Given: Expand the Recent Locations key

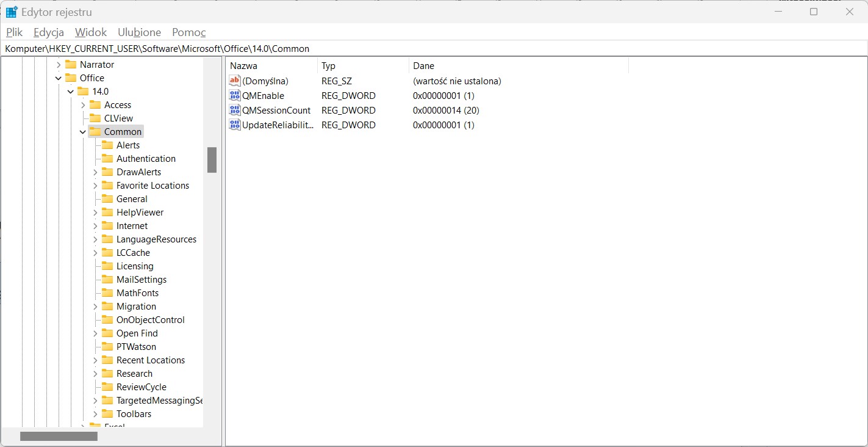Looking at the screenshot, I should click(x=95, y=360).
